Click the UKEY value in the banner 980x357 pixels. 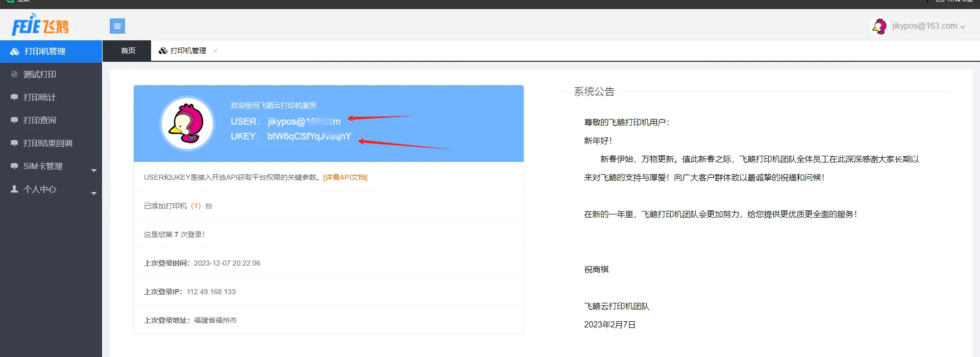[x=309, y=136]
